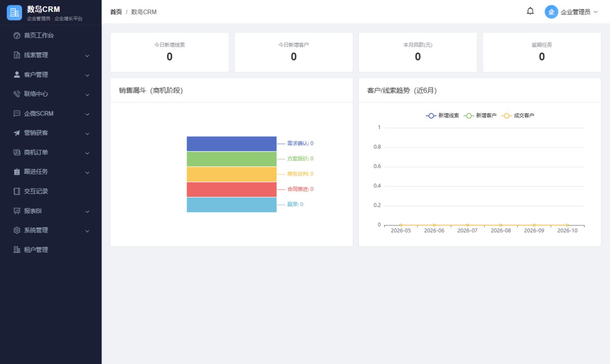Image resolution: width=610 pixels, height=364 pixels.
Task: Click the 首页工作台 dashboard icon
Action: (17, 35)
